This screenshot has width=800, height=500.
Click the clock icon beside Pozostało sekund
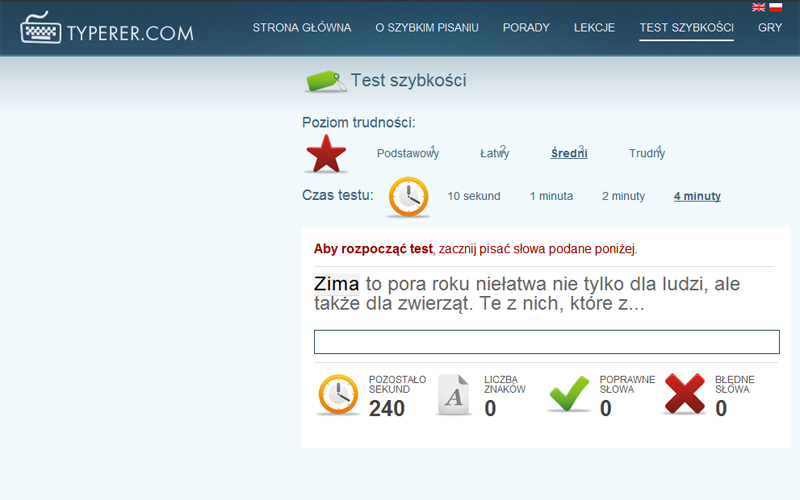click(338, 394)
